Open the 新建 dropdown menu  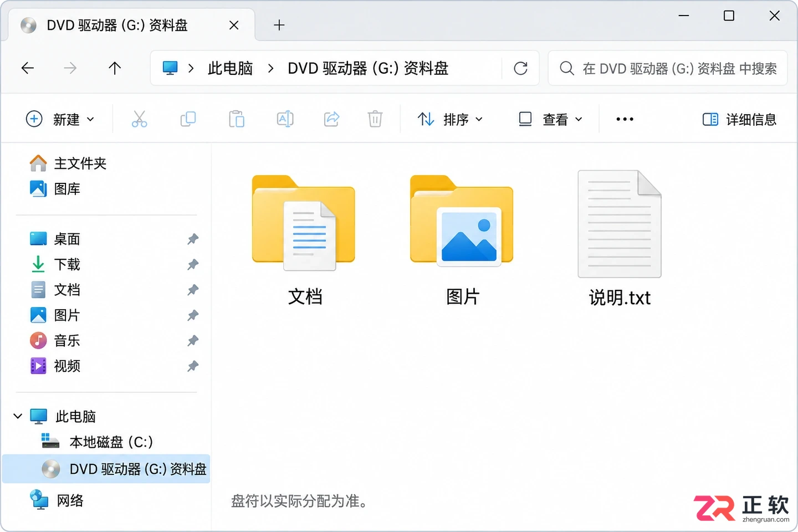click(60, 119)
